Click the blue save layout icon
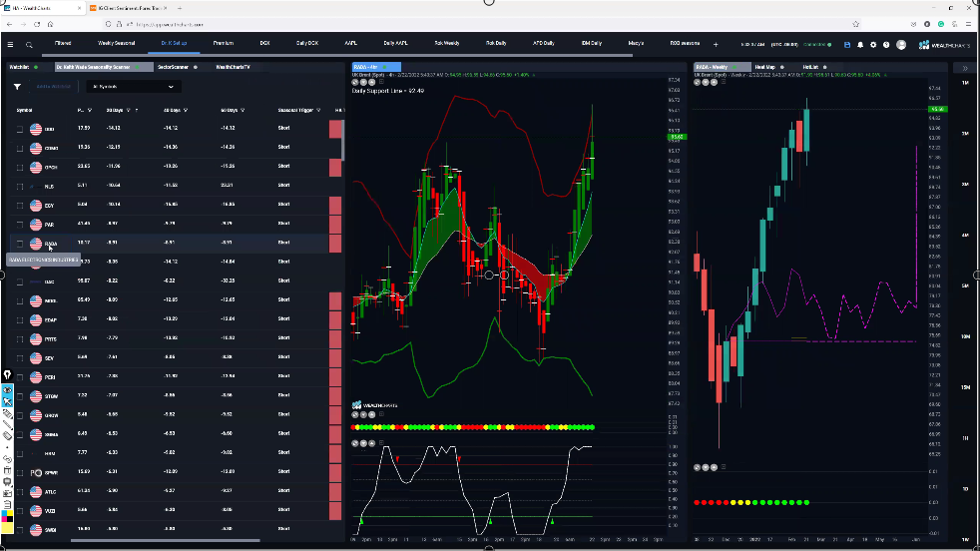This screenshot has width=980, height=551. [847, 45]
